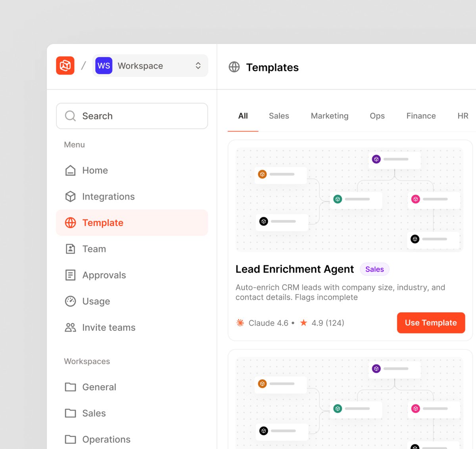
Task: Switch to the Marketing tab
Action: pyautogui.click(x=330, y=116)
